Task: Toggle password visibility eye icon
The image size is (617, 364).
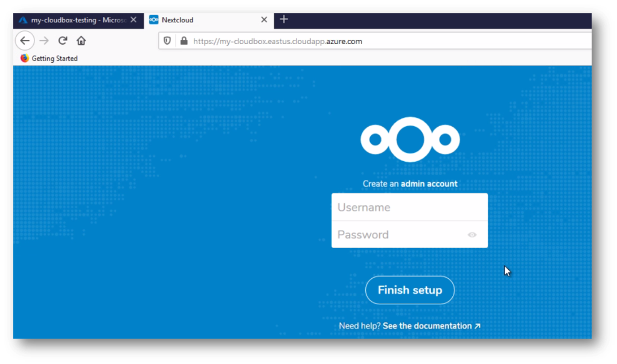Action: [x=472, y=235]
